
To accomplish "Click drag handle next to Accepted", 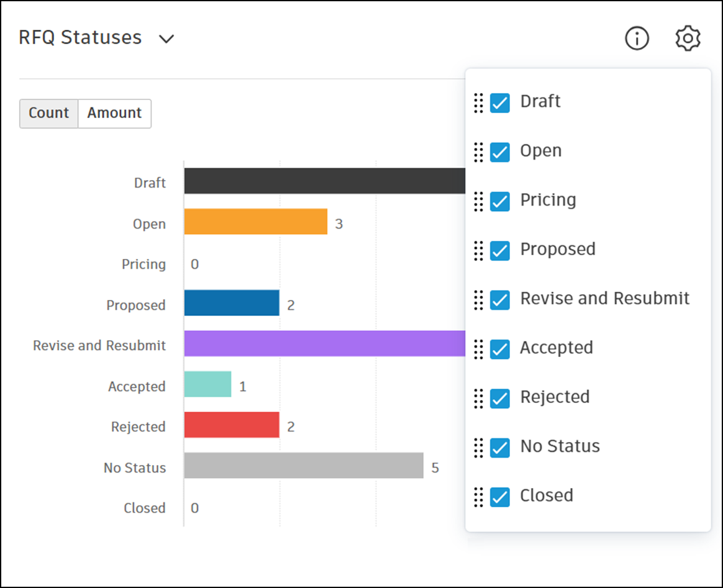I will click(478, 349).
